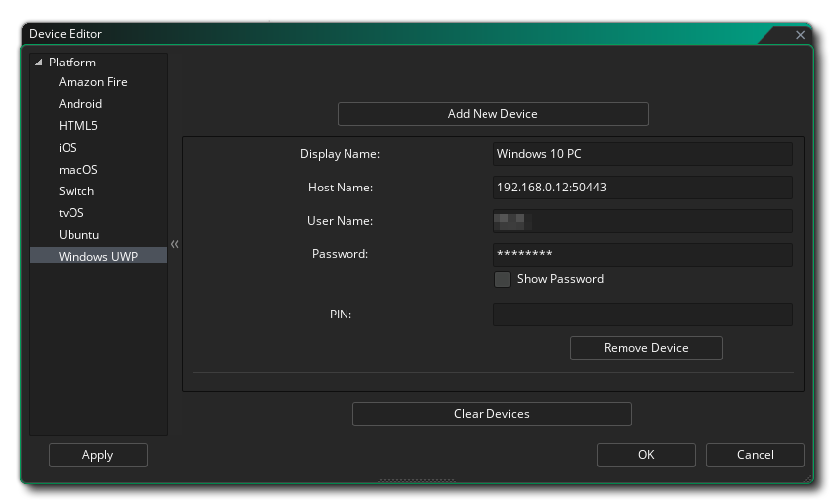The image size is (834, 504).
Task: Select Windows UWP platform
Action: click(x=97, y=257)
